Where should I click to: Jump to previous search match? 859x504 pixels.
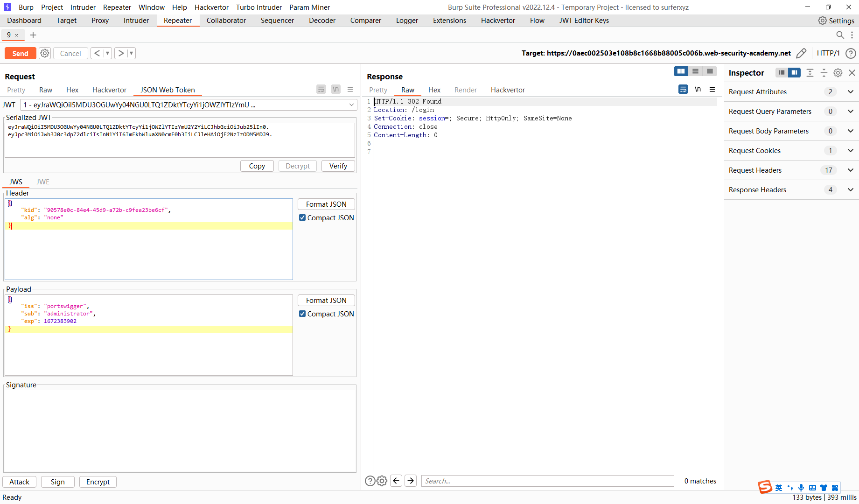(396, 481)
